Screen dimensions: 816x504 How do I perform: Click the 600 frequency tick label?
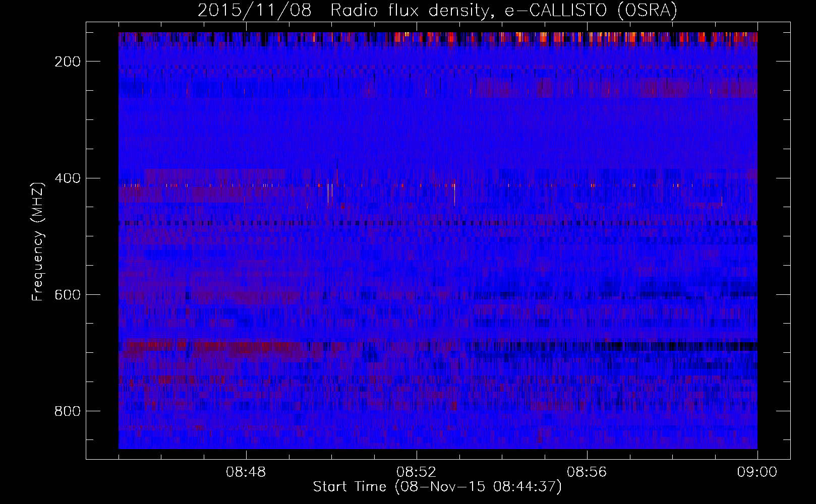tap(67, 295)
